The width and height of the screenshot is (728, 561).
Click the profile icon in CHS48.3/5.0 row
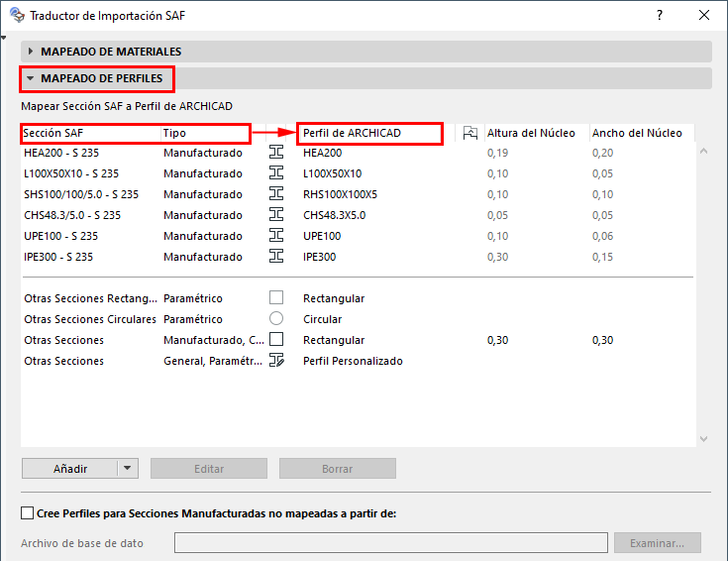tap(276, 215)
